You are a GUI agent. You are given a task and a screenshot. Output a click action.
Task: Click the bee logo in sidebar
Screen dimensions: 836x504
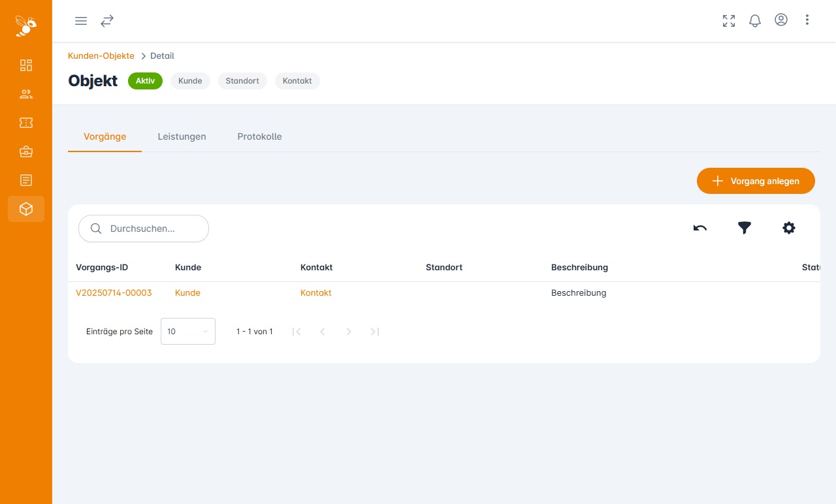coord(26,25)
